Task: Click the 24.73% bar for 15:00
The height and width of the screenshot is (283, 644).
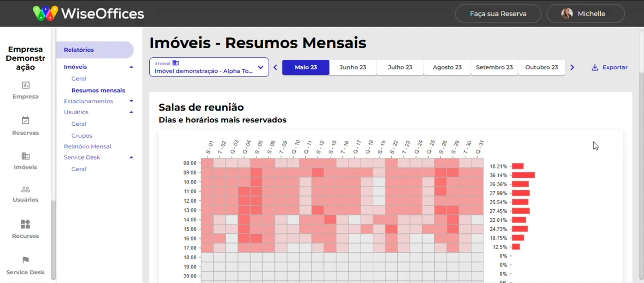Action: [520, 229]
